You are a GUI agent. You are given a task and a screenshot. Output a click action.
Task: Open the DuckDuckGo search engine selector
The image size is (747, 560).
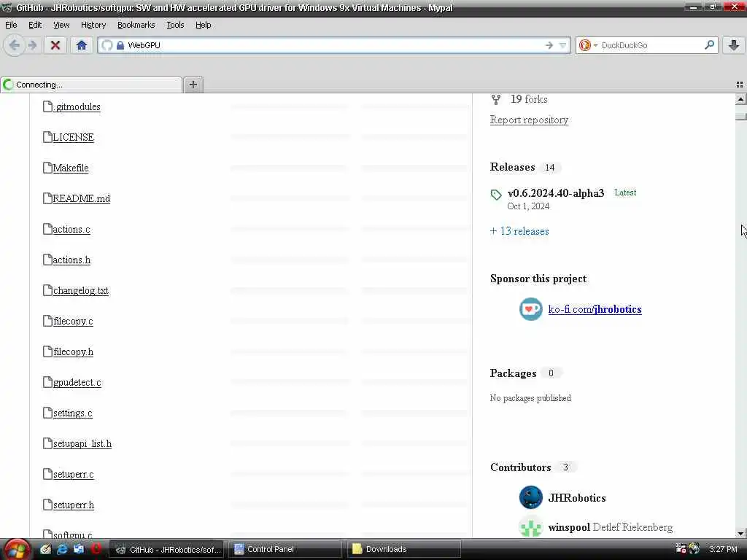[588, 45]
